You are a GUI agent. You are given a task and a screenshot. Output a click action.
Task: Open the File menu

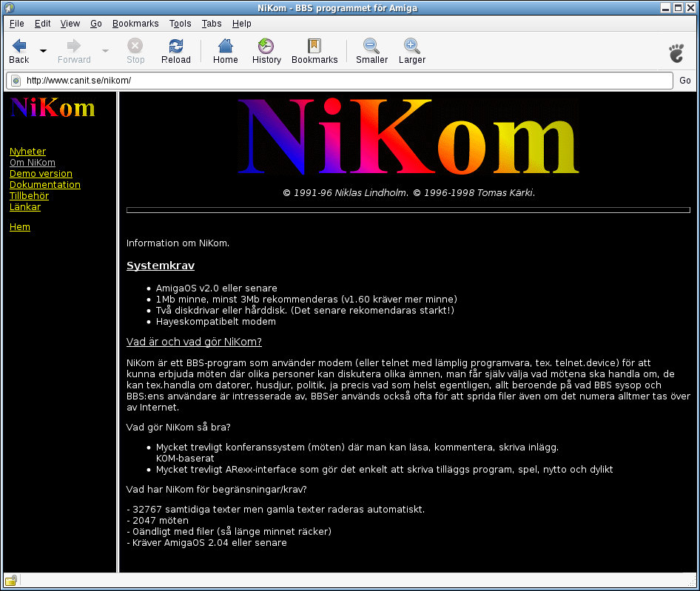click(17, 24)
